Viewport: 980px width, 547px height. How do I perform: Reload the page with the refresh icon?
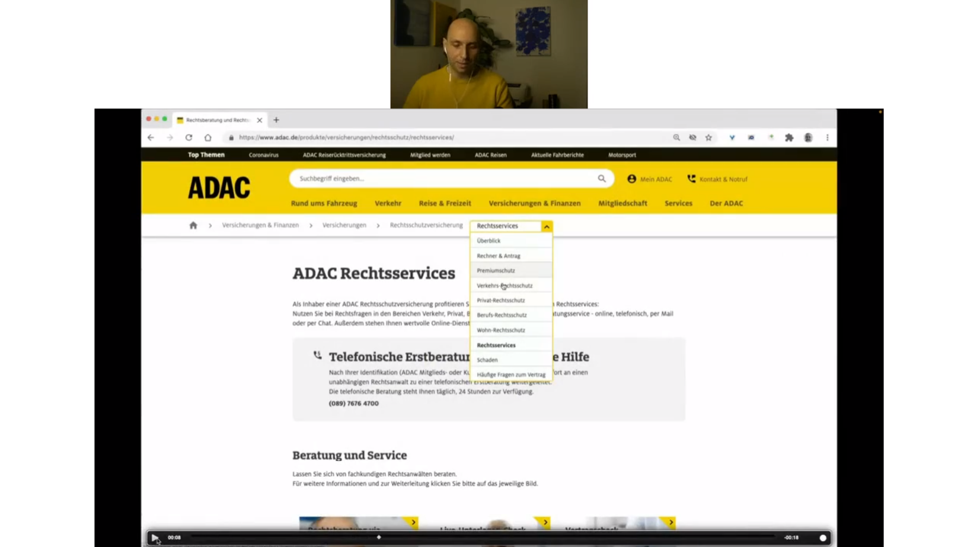coord(189,137)
